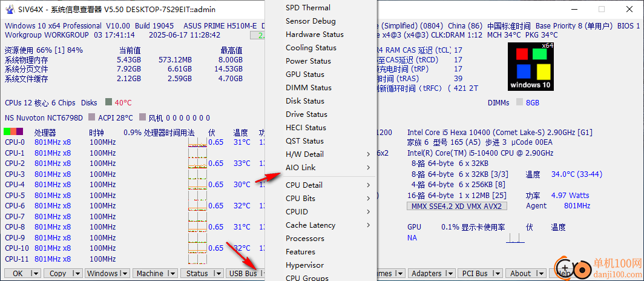Click the Windows button
The width and height of the screenshot is (644, 281).
coord(103,273)
